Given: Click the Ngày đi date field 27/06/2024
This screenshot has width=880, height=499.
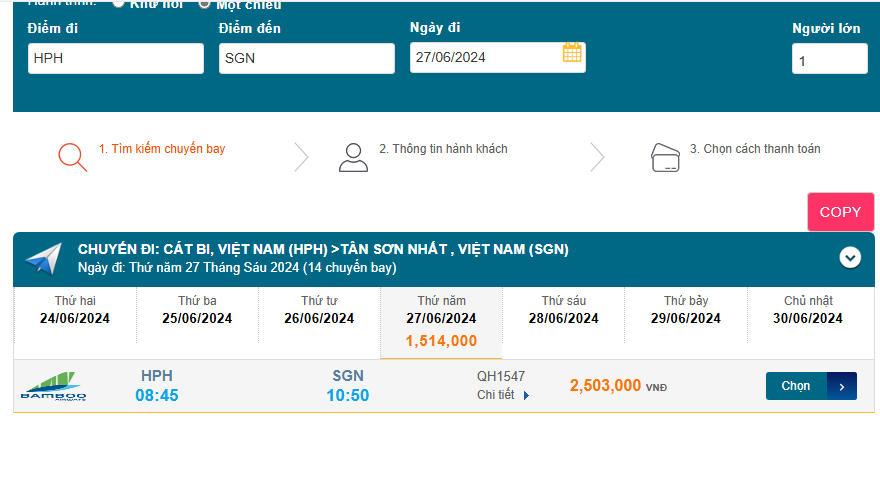Looking at the screenshot, I should [485, 58].
